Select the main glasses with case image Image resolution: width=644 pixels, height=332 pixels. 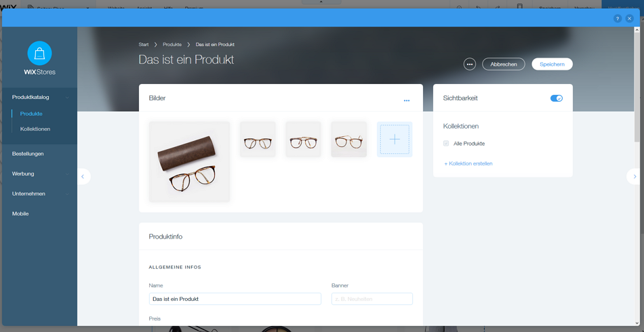[x=190, y=162]
